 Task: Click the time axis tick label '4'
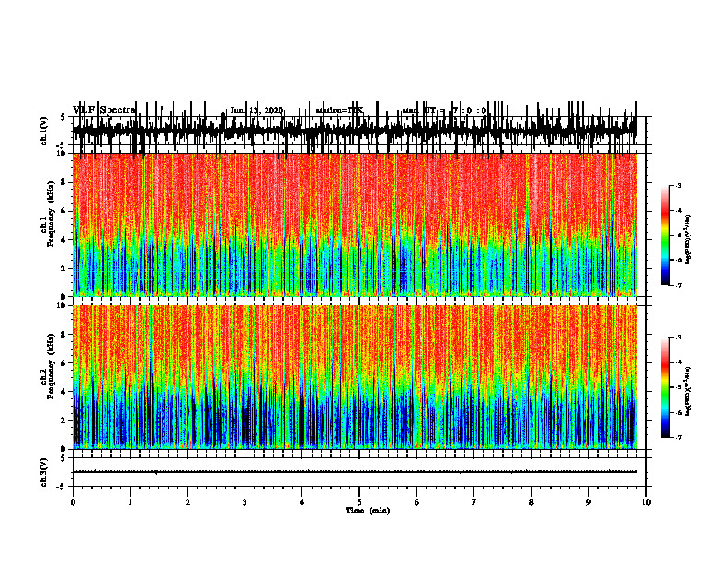pyautogui.click(x=302, y=502)
